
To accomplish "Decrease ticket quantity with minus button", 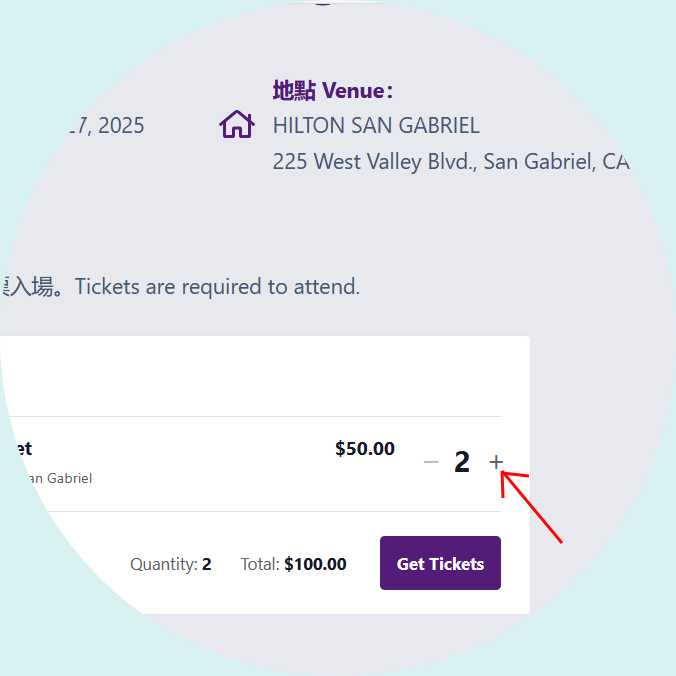I will coord(431,462).
